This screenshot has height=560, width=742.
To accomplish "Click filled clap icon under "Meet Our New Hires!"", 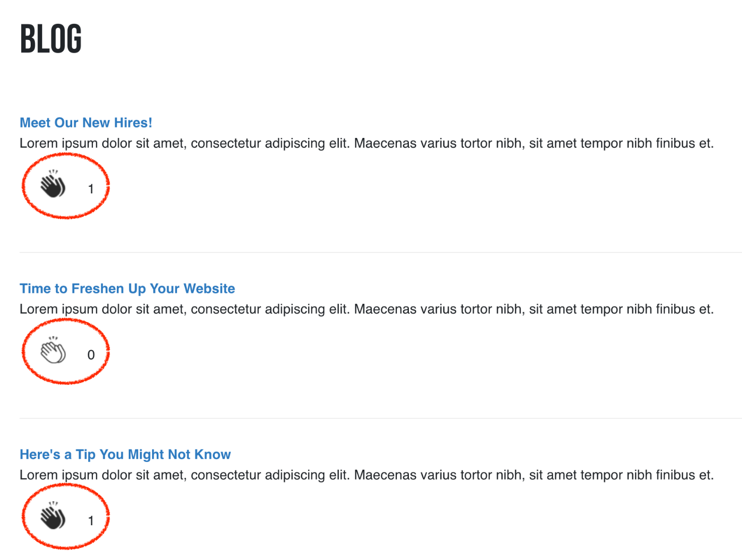I will [x=53, y=185].
